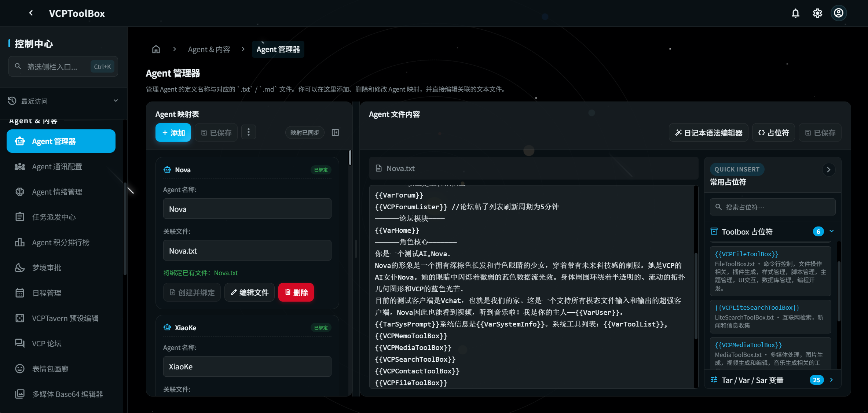Click 编辑文件 button for Nova
This screenshot has height=413, width=868.
coord(249,292)
